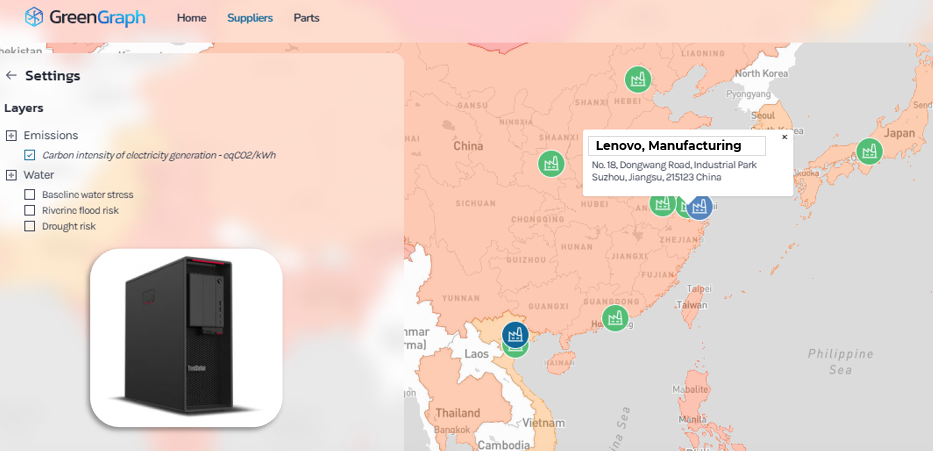The height and width of the screenshot is (451, 933).
Task: Click the North Korea map label
Action: click(761, 74)
